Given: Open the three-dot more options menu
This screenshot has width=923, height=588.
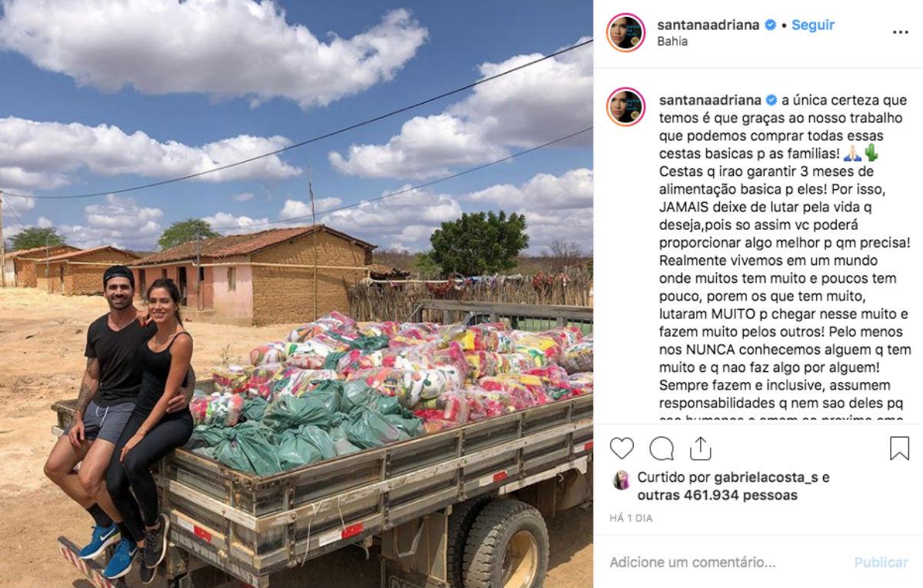Looking at the screenshot, I should (901, 32).
